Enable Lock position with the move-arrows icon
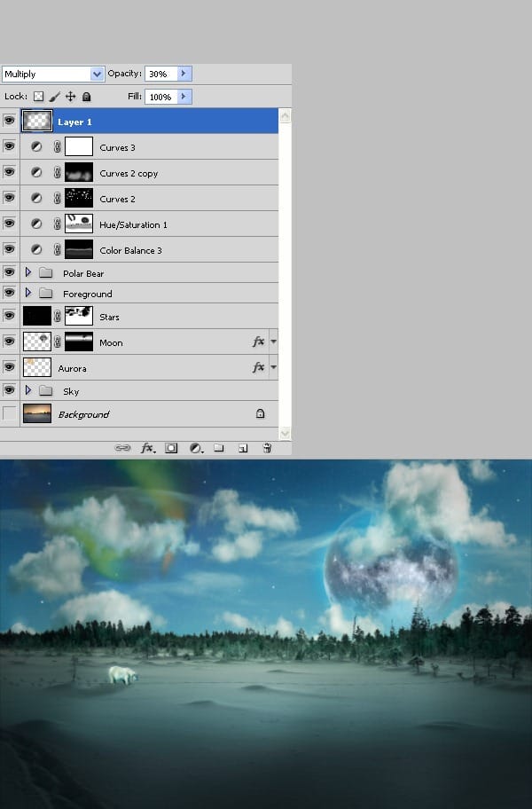This screenshot has height=809, width=532. tap(70, 97)
